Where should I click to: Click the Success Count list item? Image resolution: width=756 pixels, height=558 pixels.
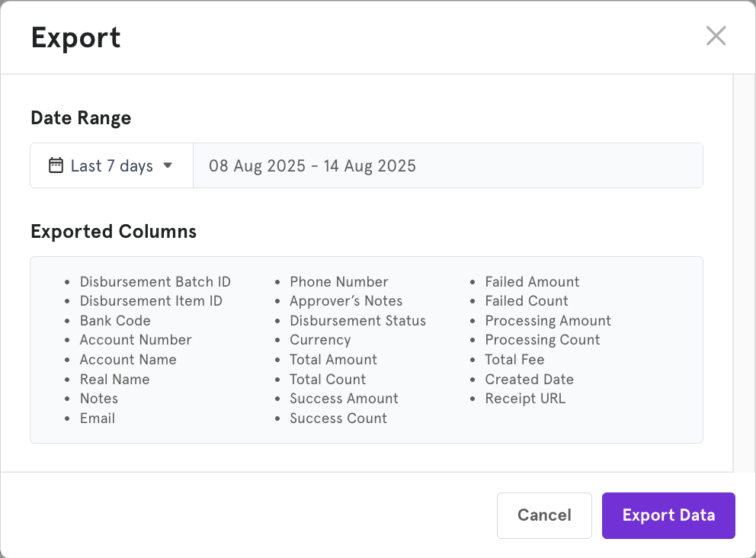[338, 418]
